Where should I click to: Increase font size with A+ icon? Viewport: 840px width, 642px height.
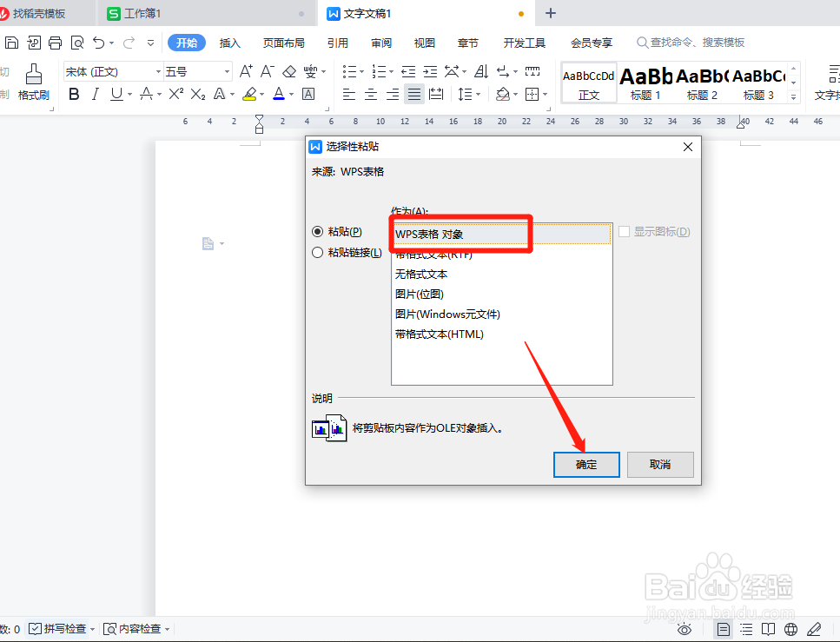click(245, 71)
